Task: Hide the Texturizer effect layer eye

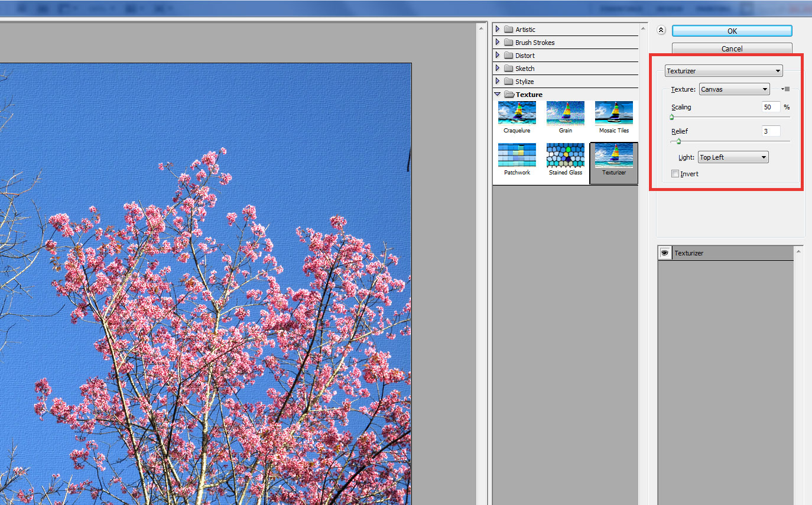Action: click(665, 253)
